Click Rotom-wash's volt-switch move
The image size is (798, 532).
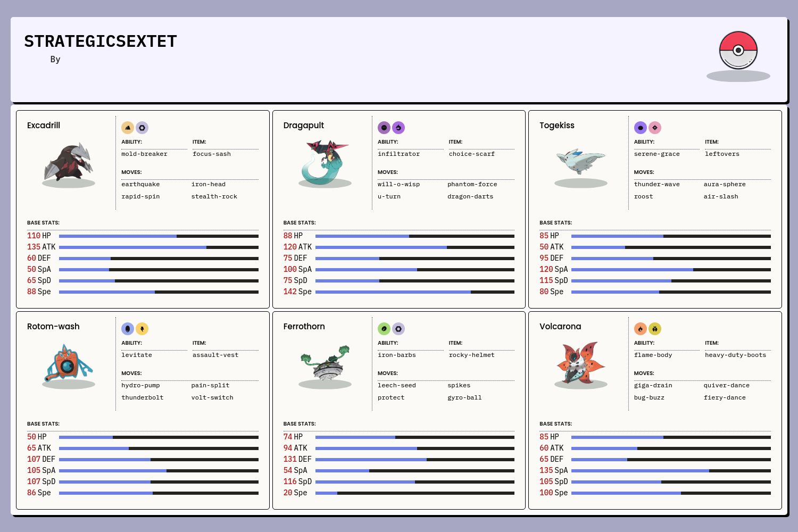pyautogui.click(x=212, y=398)
